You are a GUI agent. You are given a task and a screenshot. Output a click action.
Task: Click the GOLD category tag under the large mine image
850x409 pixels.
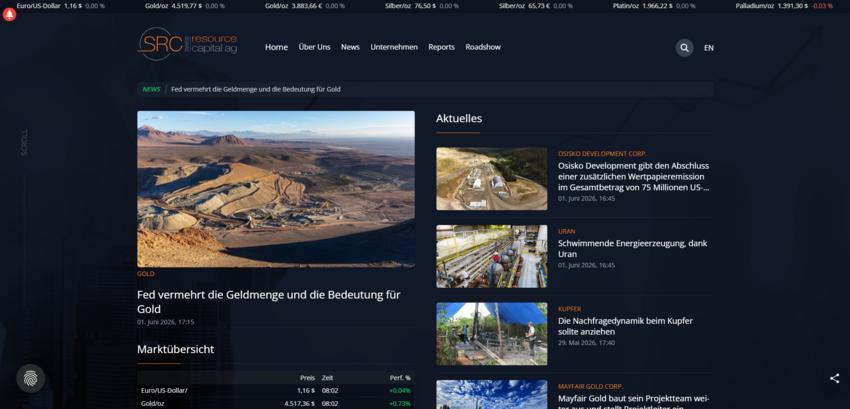(145, 274)
